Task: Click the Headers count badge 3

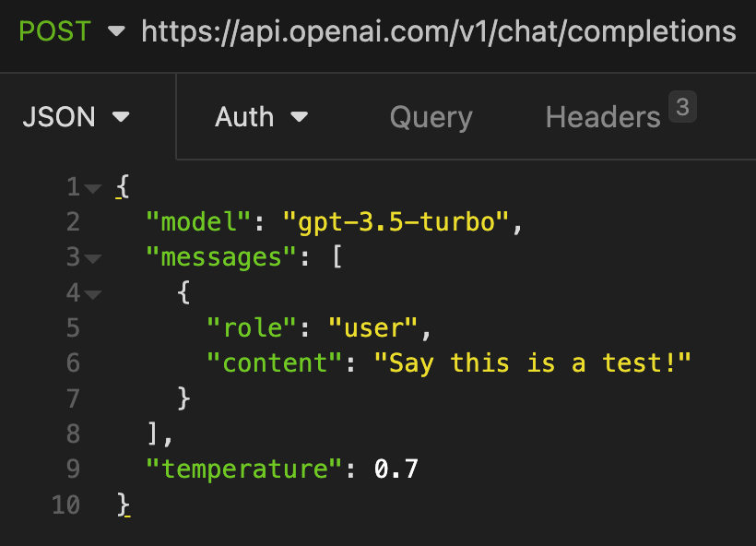Action: coord(682,108)
